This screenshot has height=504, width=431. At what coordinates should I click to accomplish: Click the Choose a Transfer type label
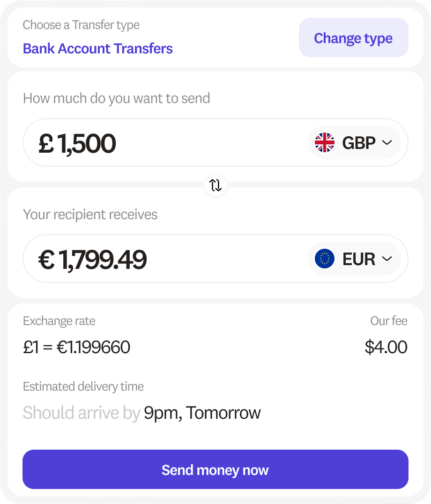[x=81, y=25]
